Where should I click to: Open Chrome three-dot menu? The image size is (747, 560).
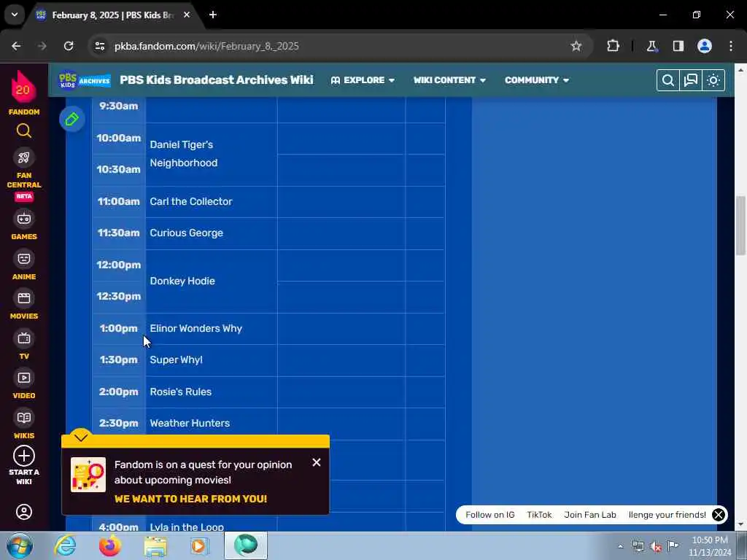point(731,46)
